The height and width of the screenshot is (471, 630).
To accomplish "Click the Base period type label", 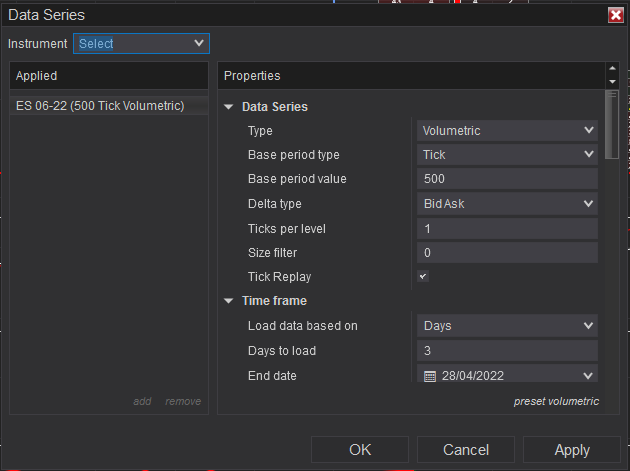I will tap(294, 155).
